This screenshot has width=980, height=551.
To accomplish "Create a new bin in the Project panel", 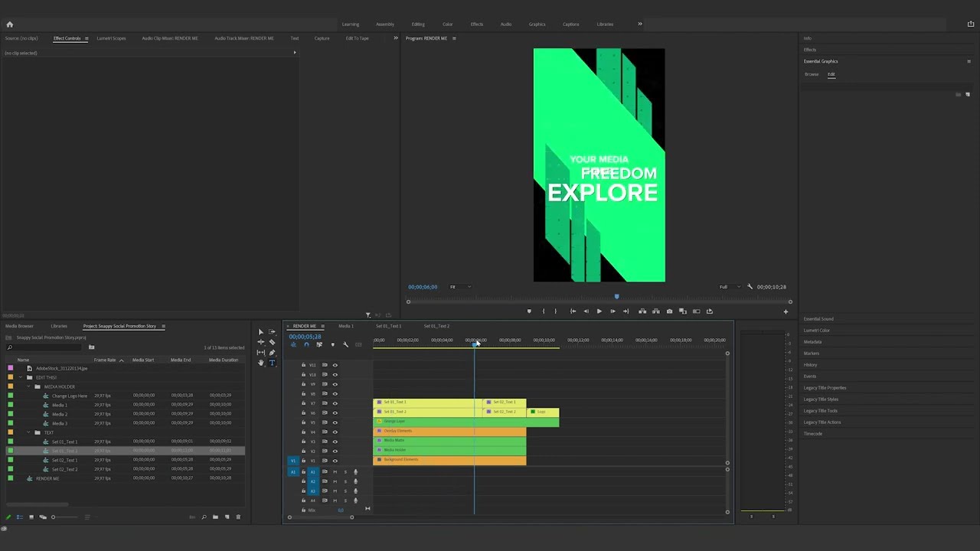I will 215,517.
